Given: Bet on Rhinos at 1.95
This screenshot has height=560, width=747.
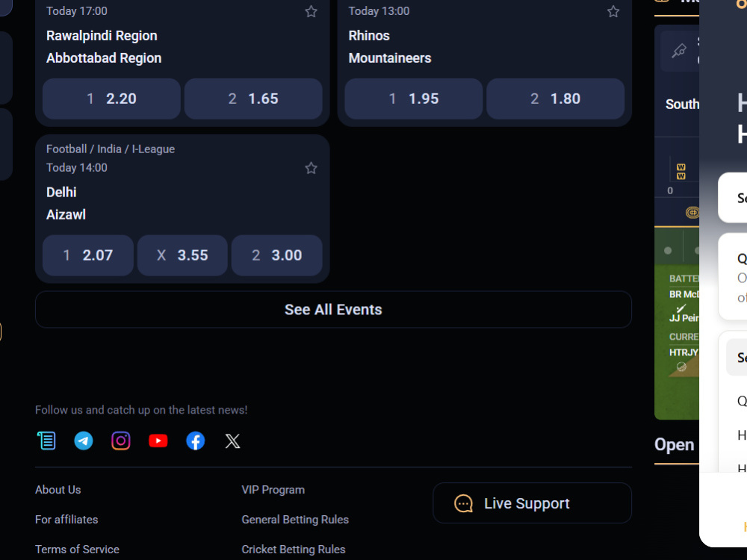Looking at the screenshot, I should pos(414,99).
